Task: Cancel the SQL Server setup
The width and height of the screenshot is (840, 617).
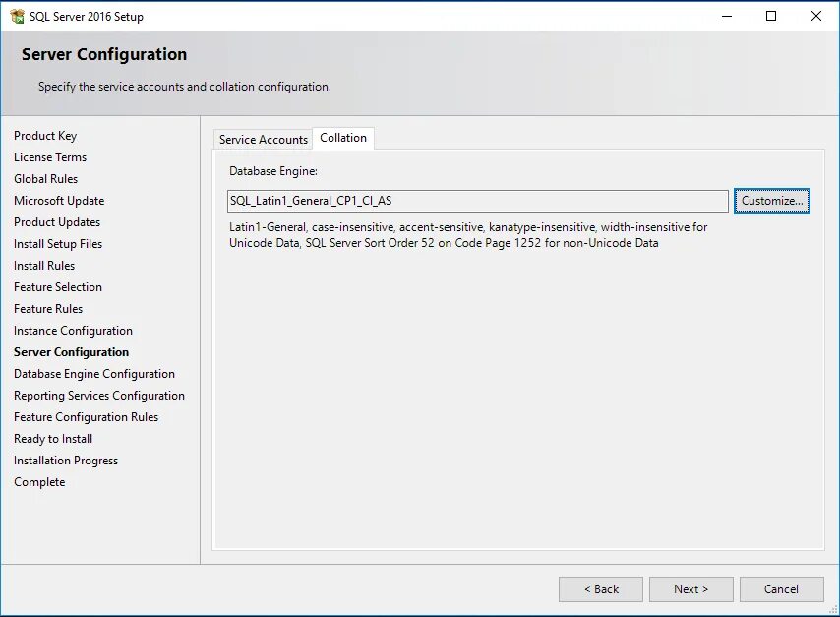Action: [x=782, y=589]
